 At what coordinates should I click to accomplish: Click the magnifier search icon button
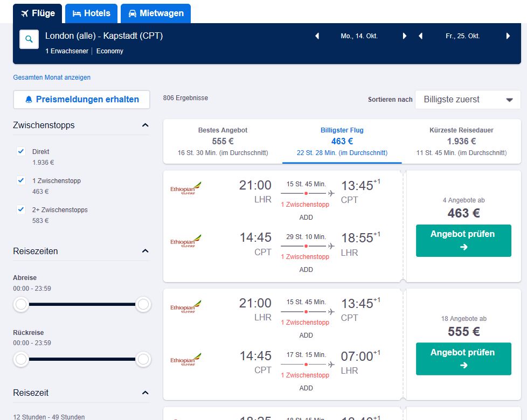[x=29, y=39]
